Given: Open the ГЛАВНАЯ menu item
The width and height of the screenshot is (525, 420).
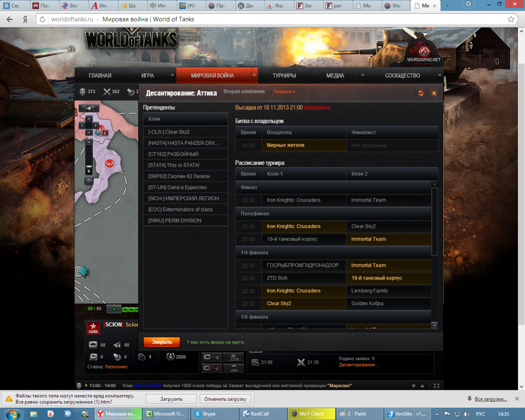Looking at the screenshot, I should 100,75.
